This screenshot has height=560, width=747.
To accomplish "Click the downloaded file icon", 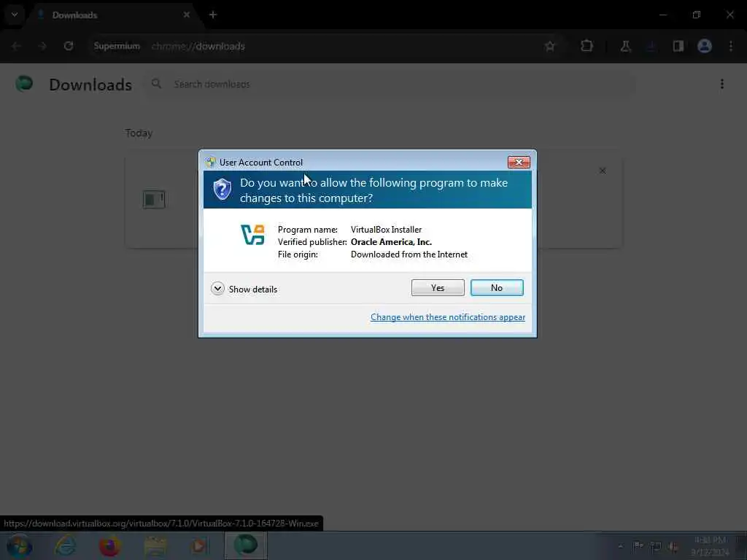I will [x=154, y=199].
